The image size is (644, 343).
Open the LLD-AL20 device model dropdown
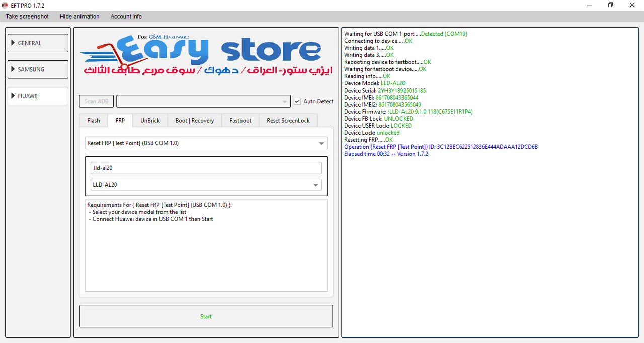206,185
